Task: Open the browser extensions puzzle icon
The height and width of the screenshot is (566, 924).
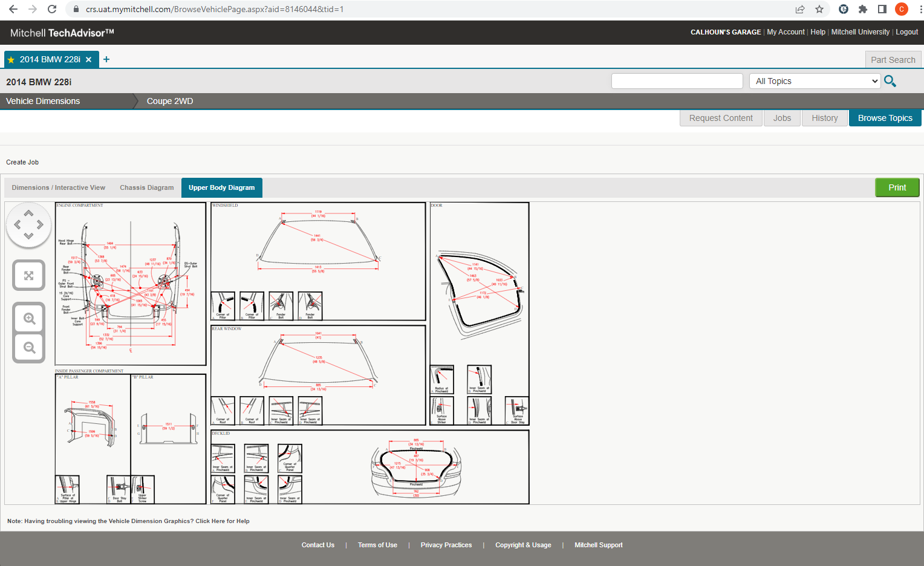Action: point(863,9)
